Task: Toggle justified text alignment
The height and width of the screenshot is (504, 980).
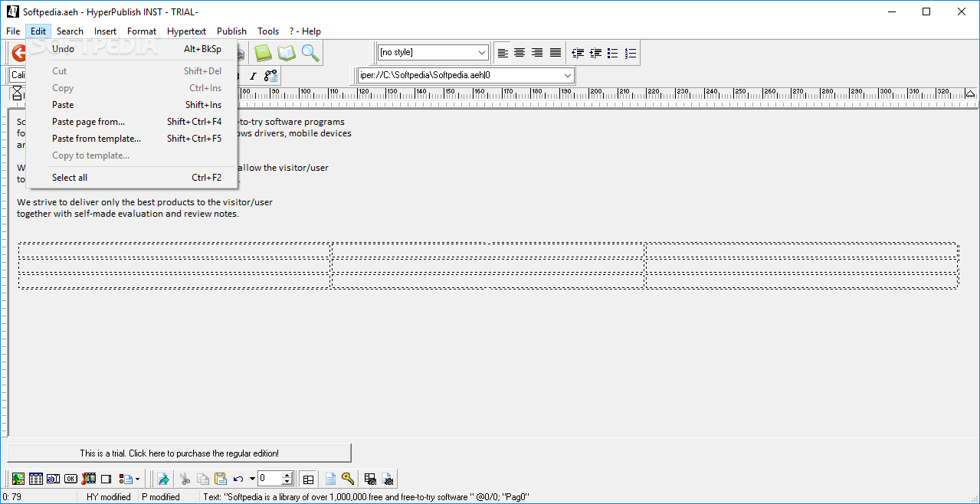Action: [x=555, y=53]
